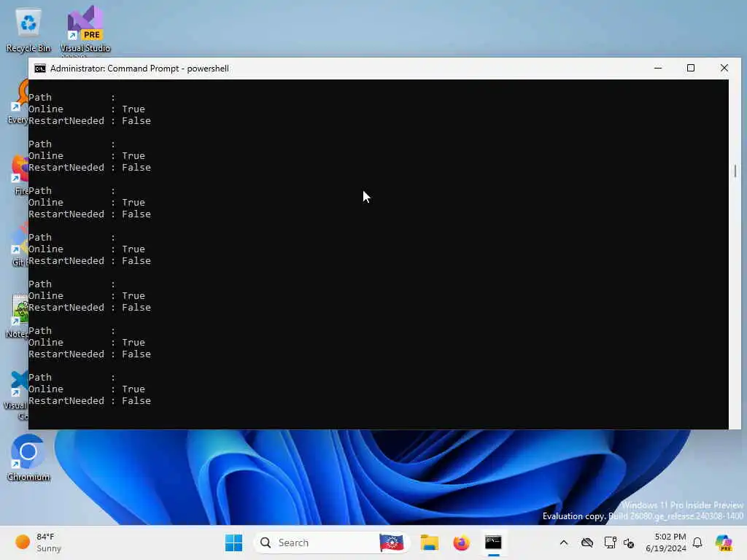747x560 pixels.
Task: Open the Copilot Preview taskbar icon
Action: (724, 542)
